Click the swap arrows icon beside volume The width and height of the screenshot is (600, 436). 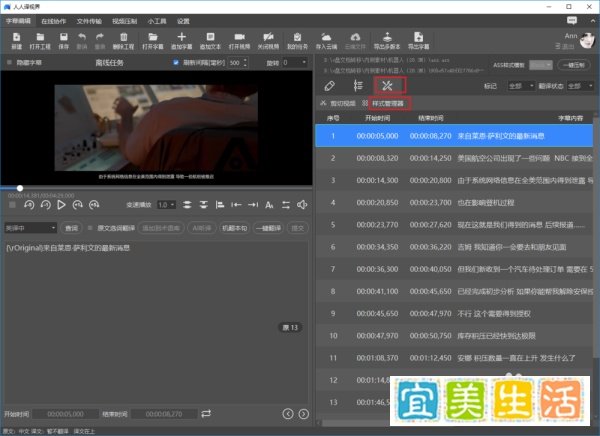pos(286,205)
